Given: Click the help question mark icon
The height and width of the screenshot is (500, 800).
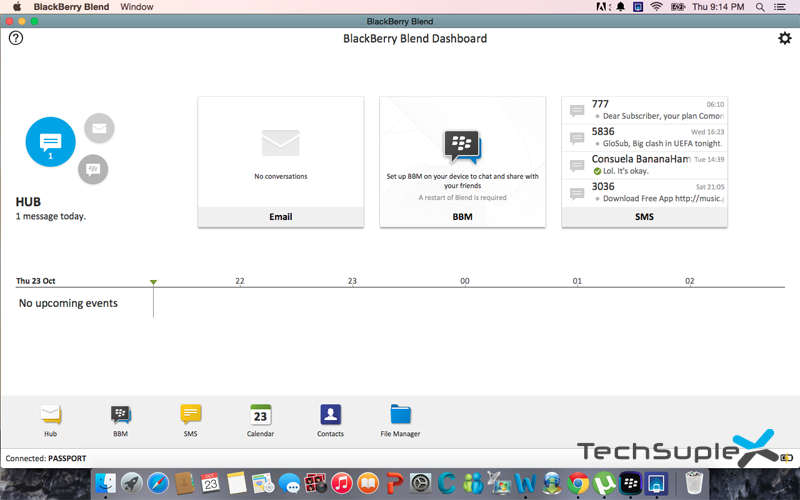Looking at the screenshot, I should (16, 39).
